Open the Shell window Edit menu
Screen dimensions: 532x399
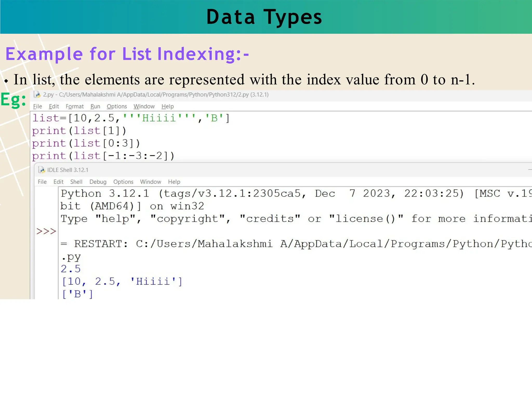pyautogui.click(x=58, y=182)
